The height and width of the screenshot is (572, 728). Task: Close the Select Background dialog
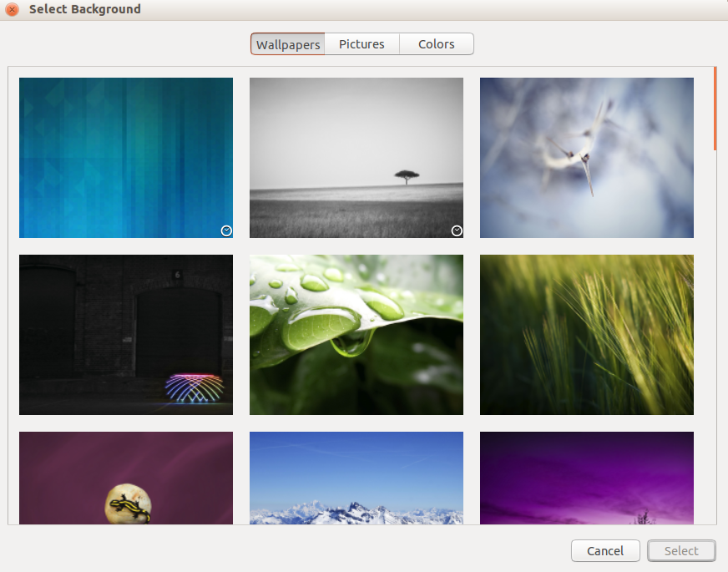pos(12,9)
